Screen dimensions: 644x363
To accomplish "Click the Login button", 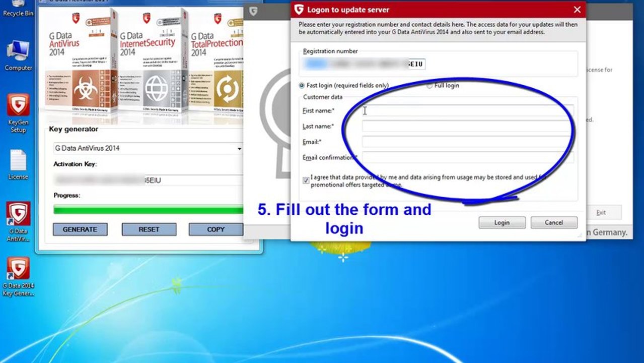I will click(x=502, y=222).
